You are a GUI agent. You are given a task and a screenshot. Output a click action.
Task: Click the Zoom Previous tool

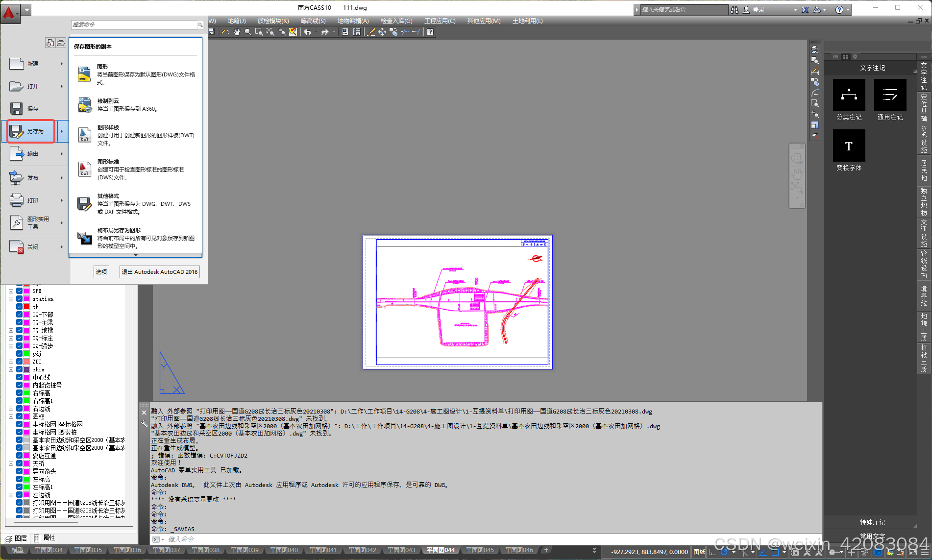pos(282,32)
